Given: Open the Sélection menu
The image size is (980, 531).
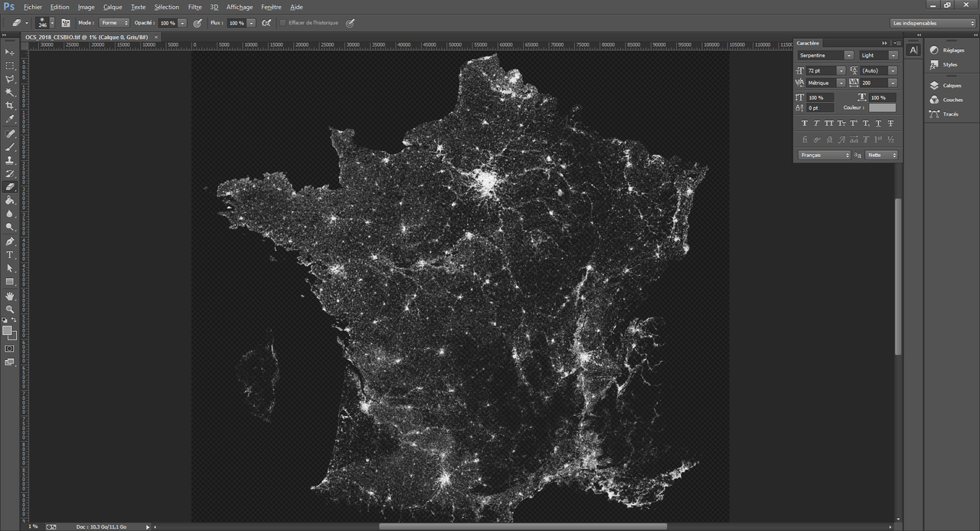Looking at the screenshot, I should tap(166, 7).
